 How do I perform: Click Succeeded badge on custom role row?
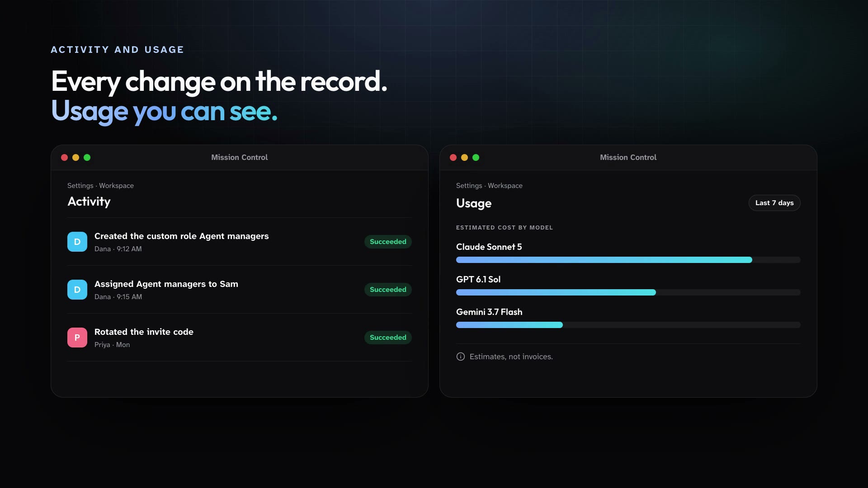coord(388,242)
